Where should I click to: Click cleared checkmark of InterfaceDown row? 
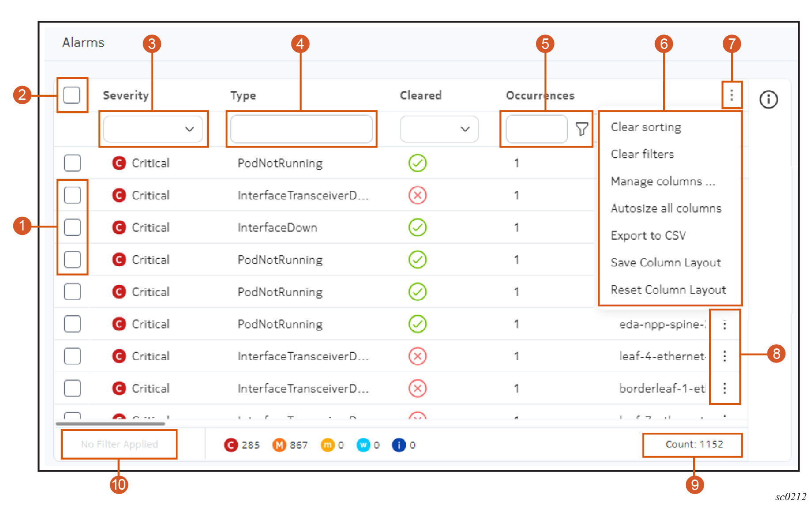[417, 227]
